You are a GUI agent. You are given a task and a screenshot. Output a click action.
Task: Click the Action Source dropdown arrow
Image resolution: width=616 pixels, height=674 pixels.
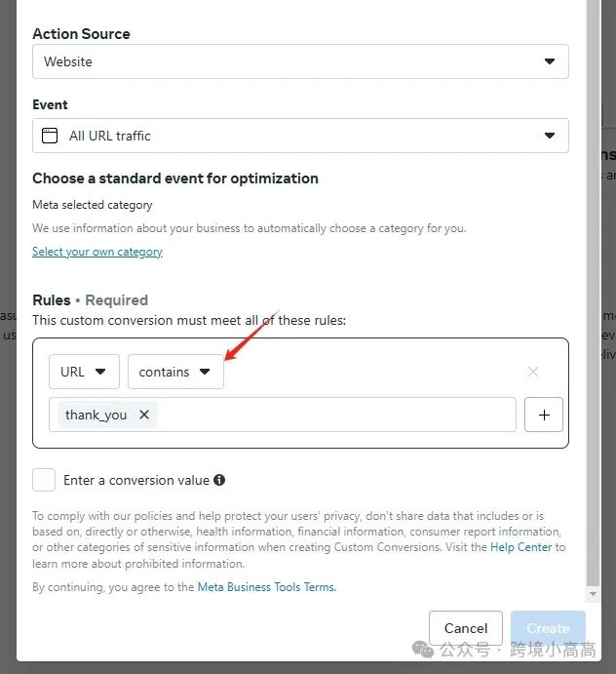(550, 61)
